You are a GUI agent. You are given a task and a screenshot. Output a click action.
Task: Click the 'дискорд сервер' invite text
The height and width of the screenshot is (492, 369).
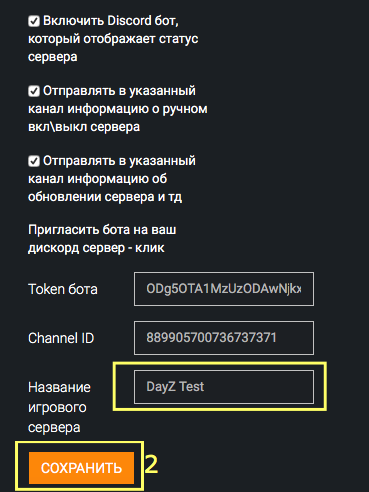click(76, 248)
